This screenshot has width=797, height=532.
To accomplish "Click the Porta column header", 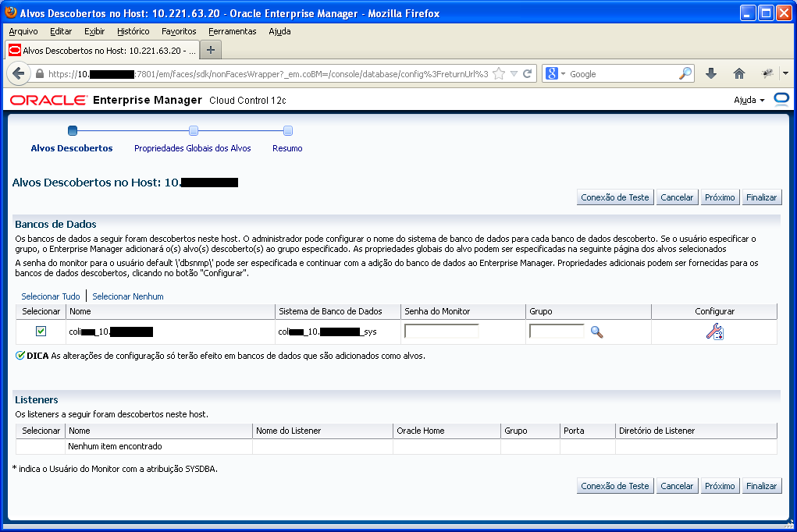I will (x=587, y=431).
